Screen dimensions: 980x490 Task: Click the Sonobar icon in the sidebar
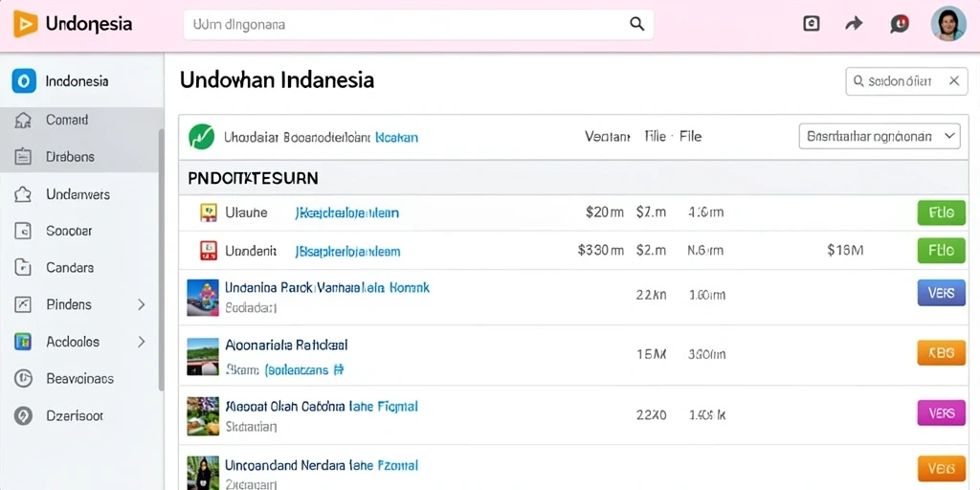click(x=23, y=232)
